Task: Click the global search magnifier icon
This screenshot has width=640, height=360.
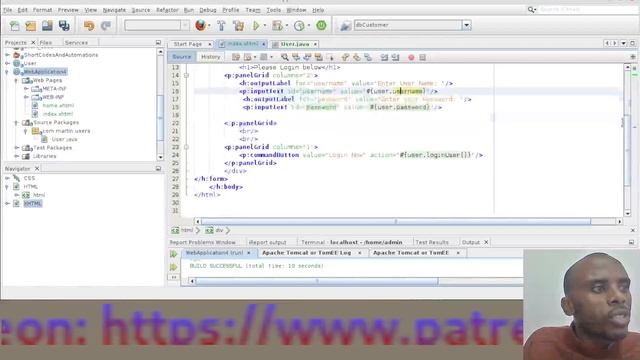Action: coord(531,9)
